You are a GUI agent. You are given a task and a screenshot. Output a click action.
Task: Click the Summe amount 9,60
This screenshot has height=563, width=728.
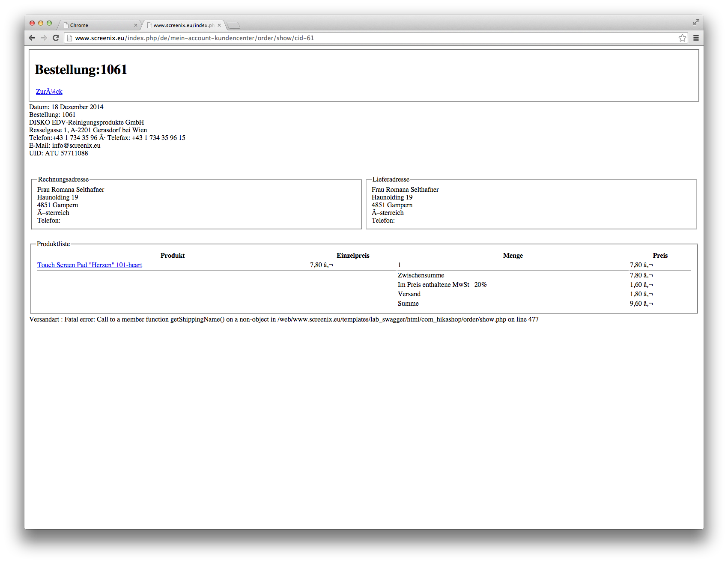coord(641,304)
